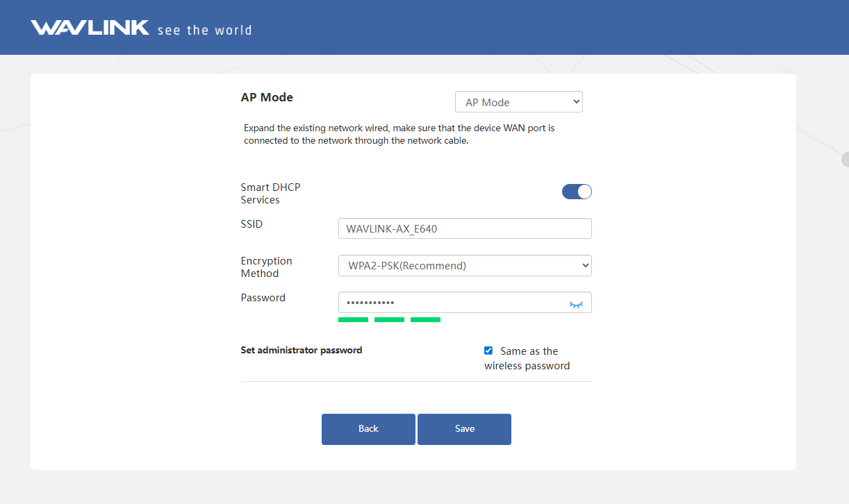Image resolution: width=849 pixels, height=504 pixels.
Task: Click the Smart DHCP Services label
Action: (270, 194)
